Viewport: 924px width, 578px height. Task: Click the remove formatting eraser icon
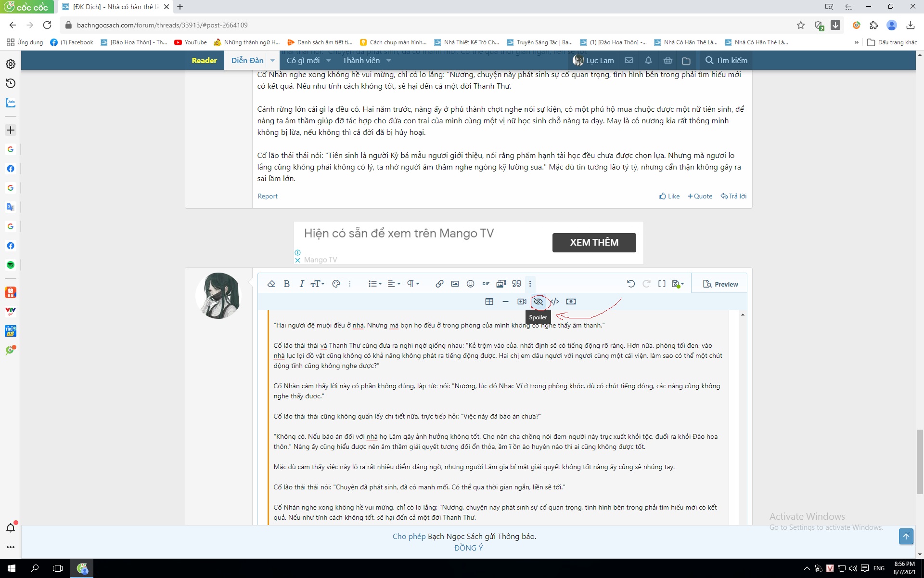271,284
